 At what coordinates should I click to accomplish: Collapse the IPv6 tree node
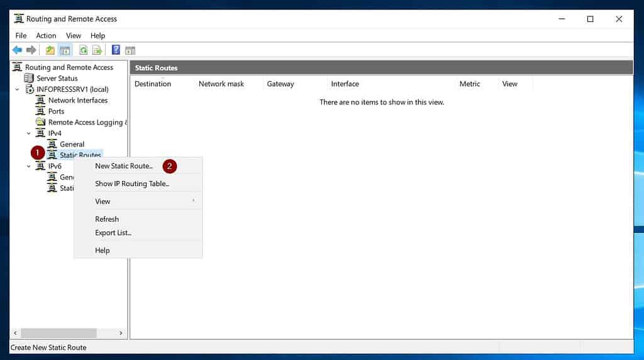(29, 166)
